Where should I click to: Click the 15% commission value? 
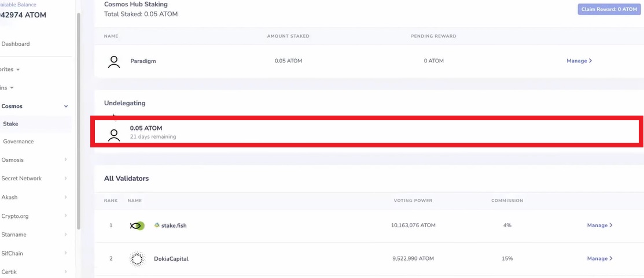507,258
